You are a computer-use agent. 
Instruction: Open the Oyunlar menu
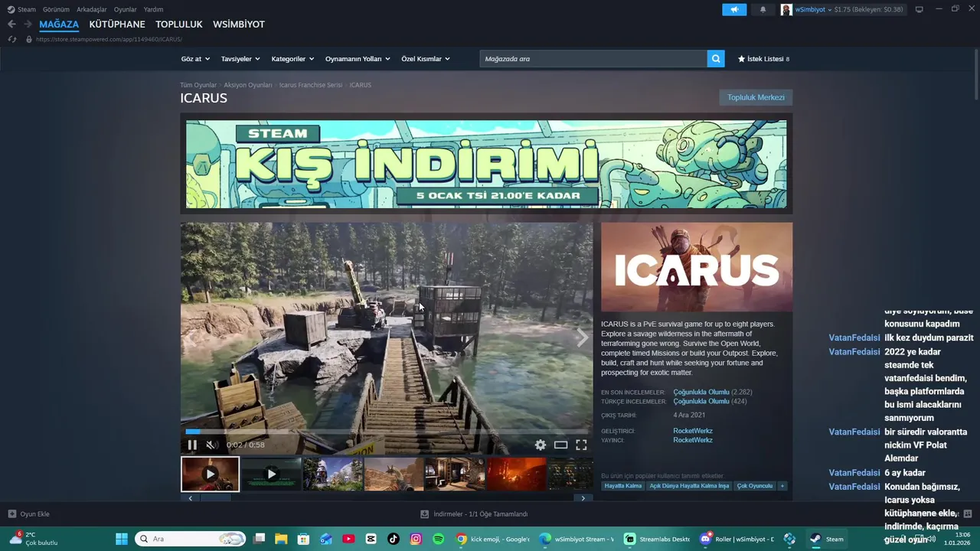(126, 9)
